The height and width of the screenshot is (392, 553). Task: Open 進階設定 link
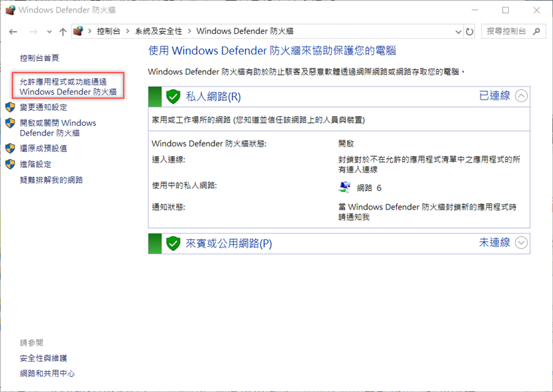tap(36, 164)
